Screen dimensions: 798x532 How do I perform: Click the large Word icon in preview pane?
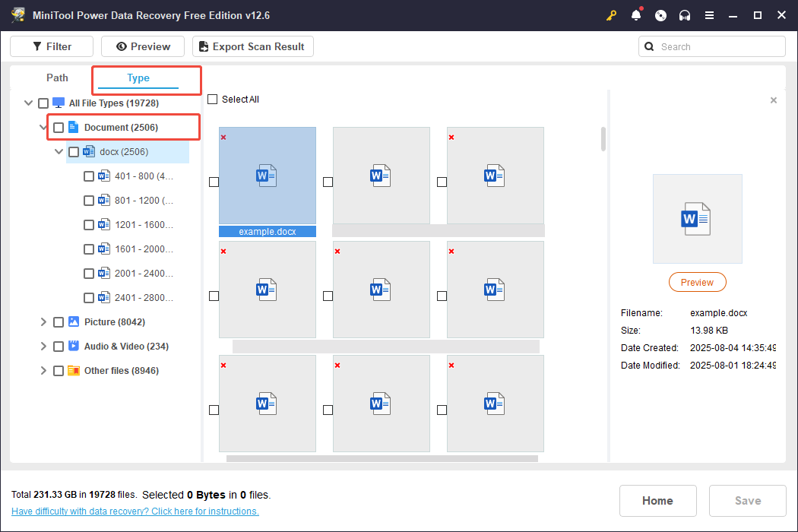point(695,219)
